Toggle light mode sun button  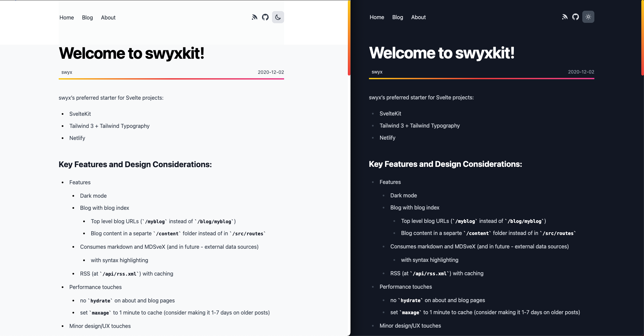[x=588, y=17]
